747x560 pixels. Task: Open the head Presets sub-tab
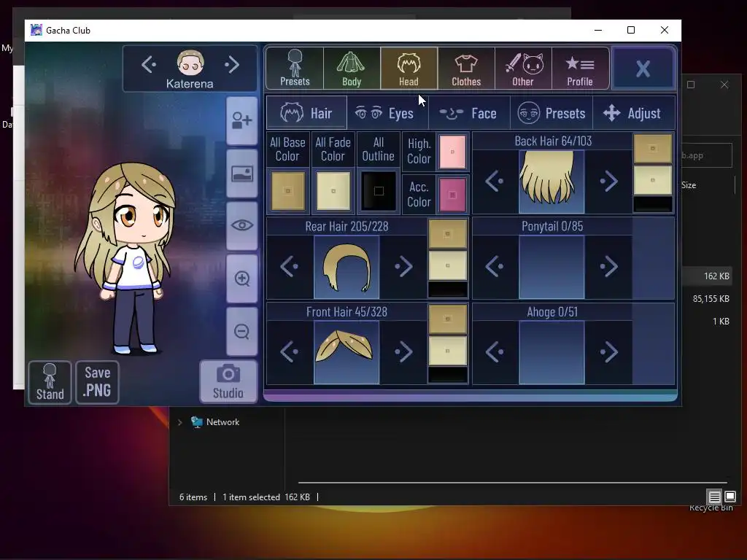(x=551, y=113)
